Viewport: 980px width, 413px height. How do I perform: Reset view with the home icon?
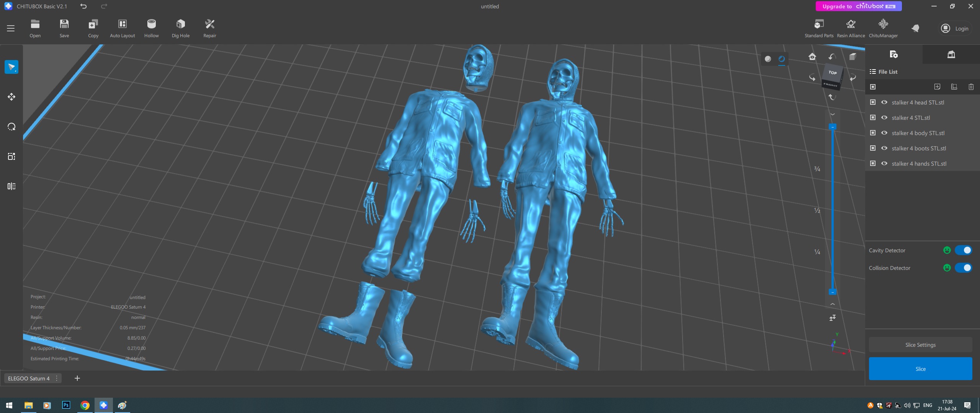[x=812, y=57]
